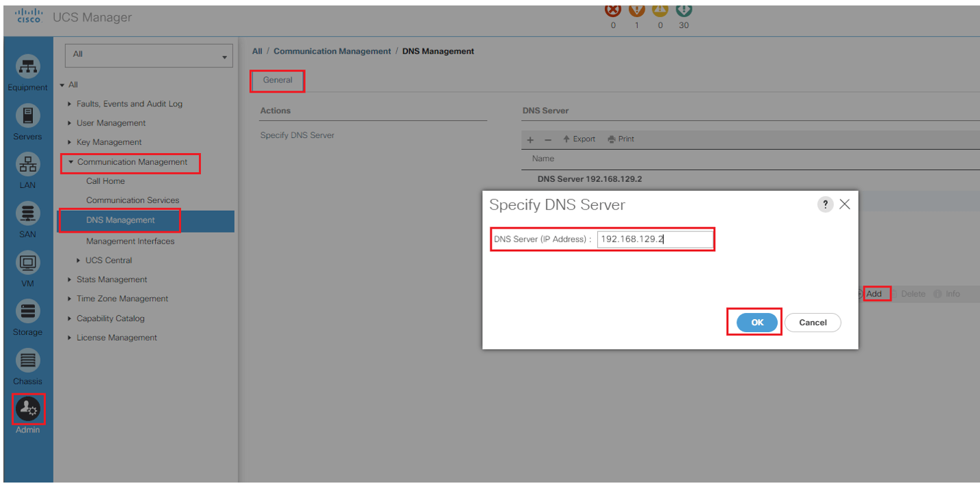Expand the Capability Catalog node arrow
This screenshot has width=980, height=488.
(x=70, y=319)
